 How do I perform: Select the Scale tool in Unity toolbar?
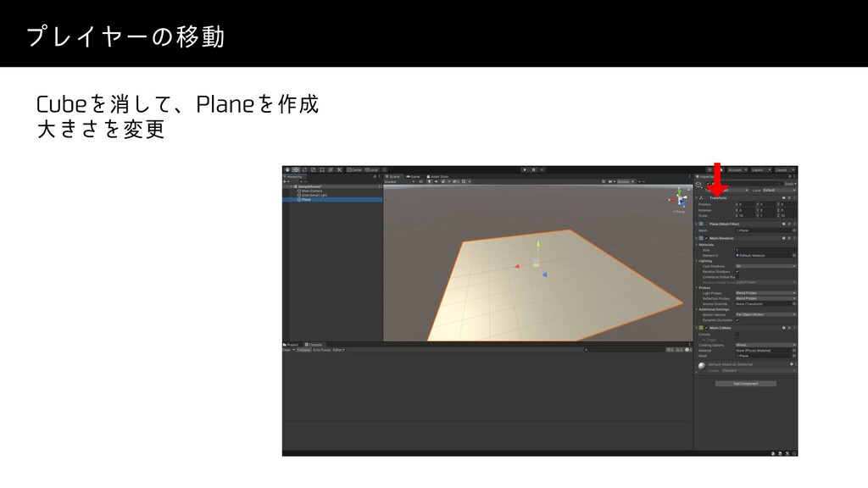pyautogui.click(x=314, y=169)
